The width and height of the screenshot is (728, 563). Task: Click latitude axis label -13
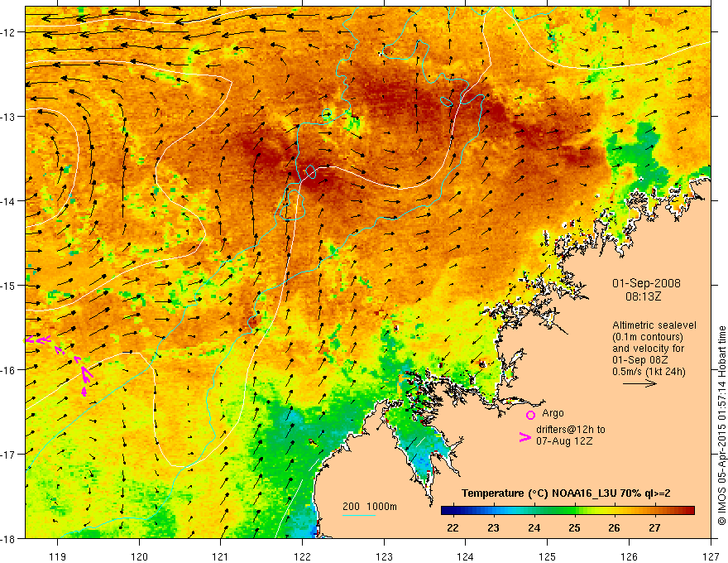(10, 117)
